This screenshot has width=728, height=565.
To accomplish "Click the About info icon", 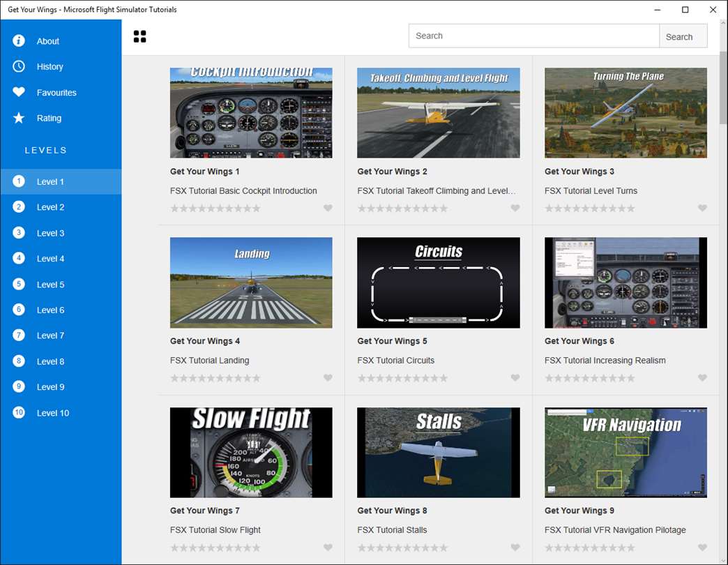I will 19,41.
